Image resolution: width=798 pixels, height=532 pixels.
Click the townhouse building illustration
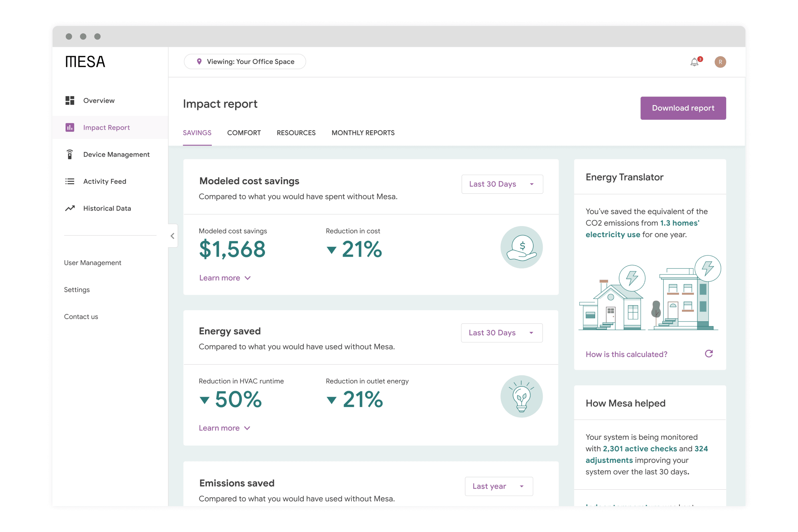click(685, 294)
